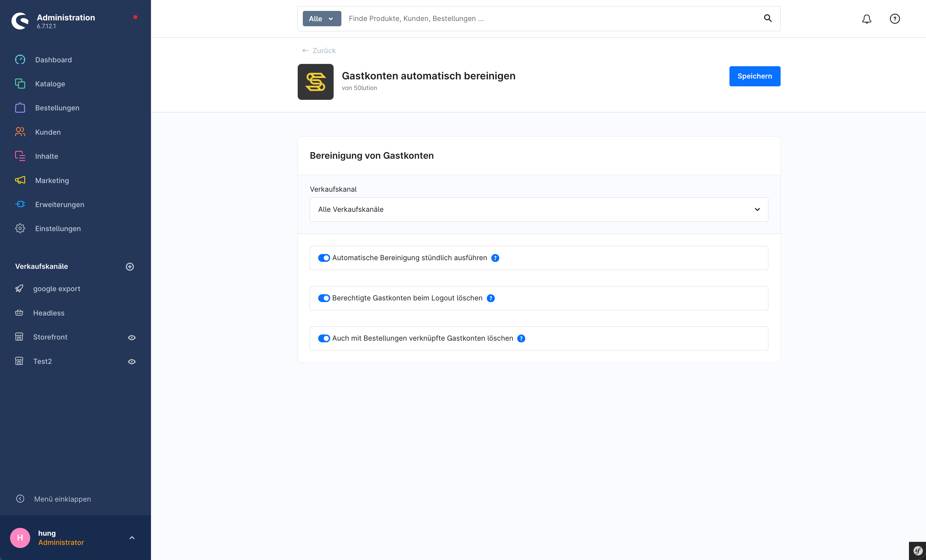Open Marketing menu item
Viewport: 926px width, 560px height.
pyautogui.click(x=52, y=180)
